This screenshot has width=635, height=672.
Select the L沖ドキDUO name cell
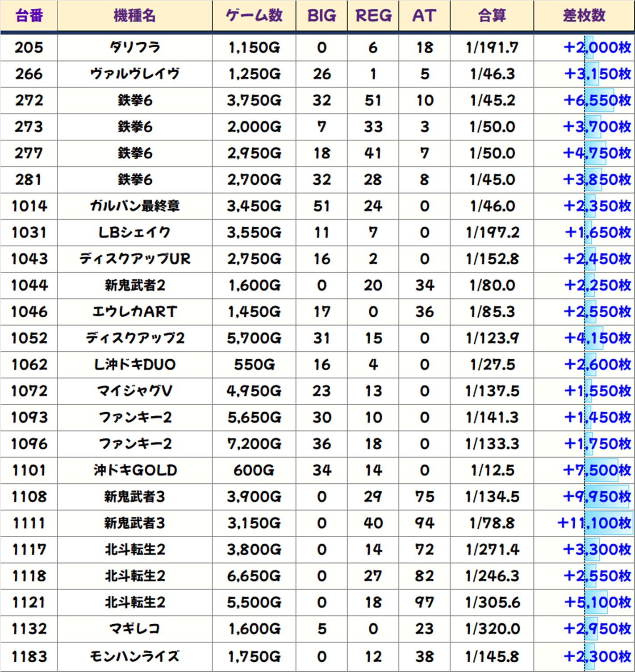tap(134, 365)
